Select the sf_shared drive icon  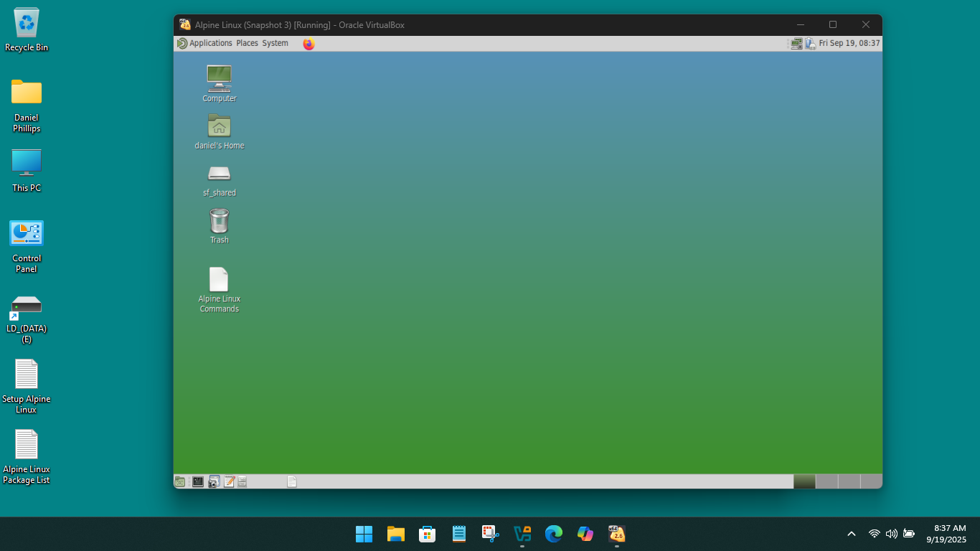coord(219,174)
